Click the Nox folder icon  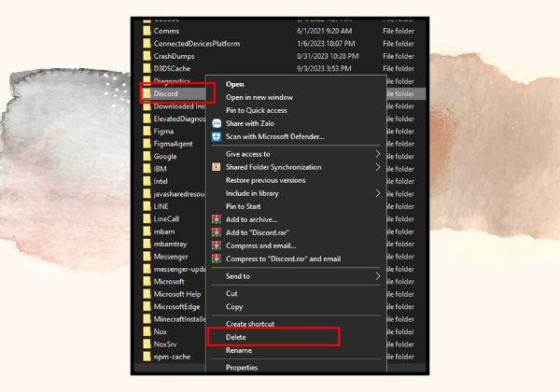147,331
